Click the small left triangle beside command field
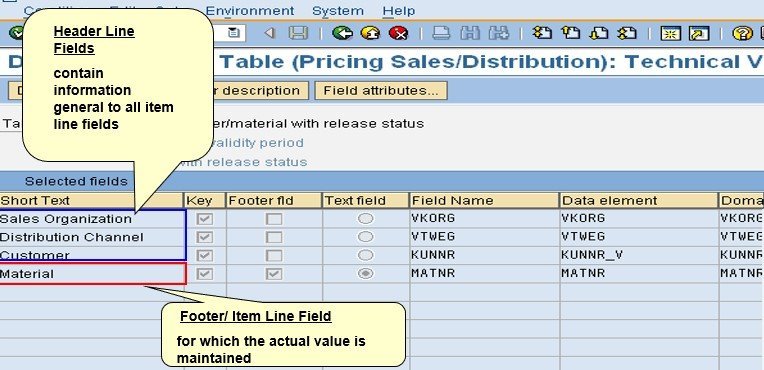The width and height of the screenshot is (764, 370). pyautogui.click(x=269, y=33)
